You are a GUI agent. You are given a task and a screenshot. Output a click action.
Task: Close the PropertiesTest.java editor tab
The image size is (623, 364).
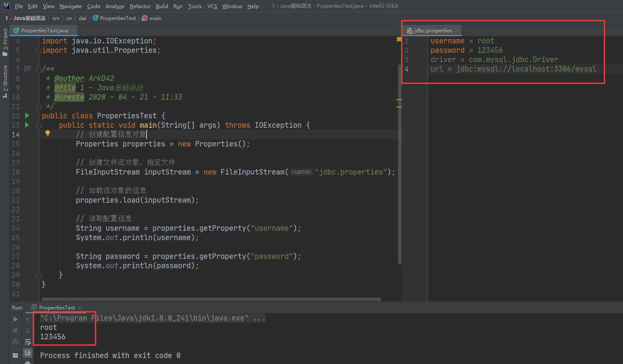pos(73,30)
